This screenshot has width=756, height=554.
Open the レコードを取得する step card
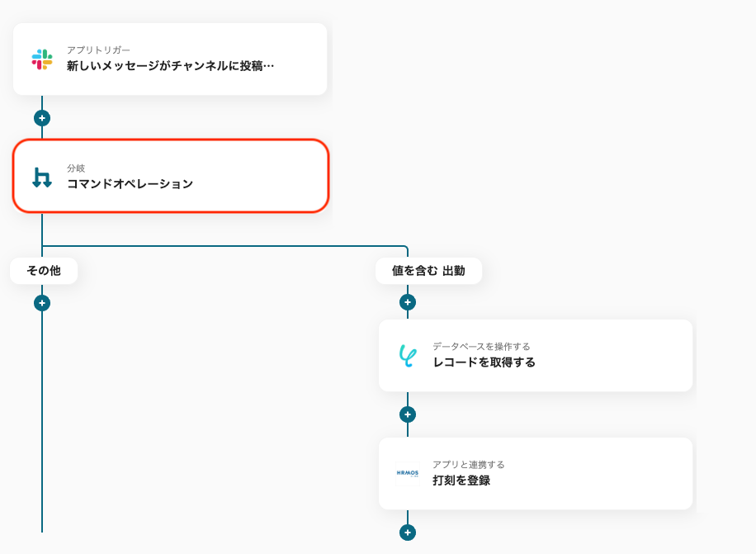coord(536,355)
